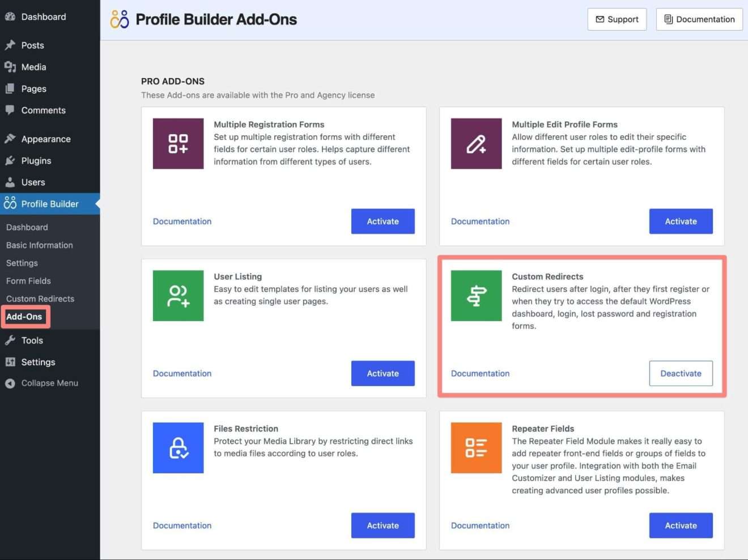Click the User Listing green icon
This screenshot has height=560, width=748.
(x=178, y=296)
